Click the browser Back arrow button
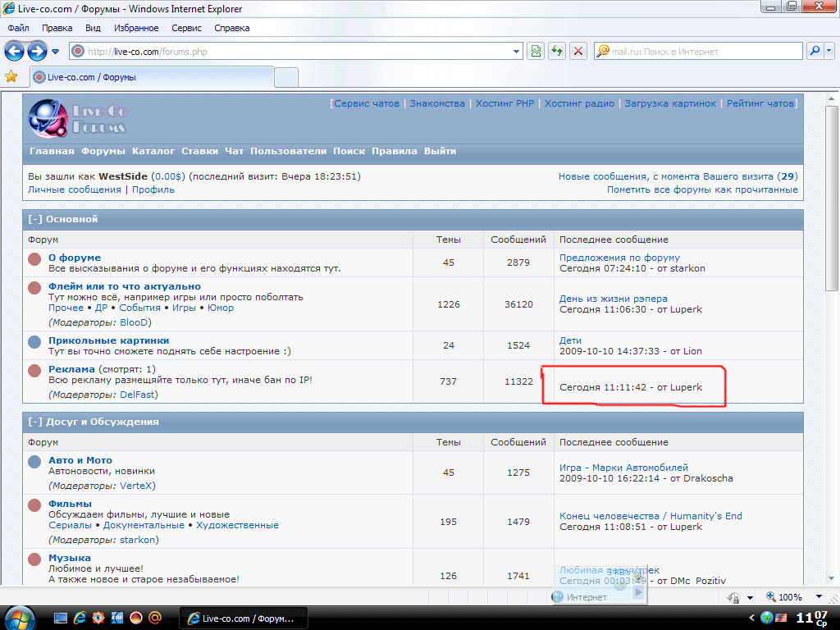Screen dimensions: 840x630 tap(14, 51)
